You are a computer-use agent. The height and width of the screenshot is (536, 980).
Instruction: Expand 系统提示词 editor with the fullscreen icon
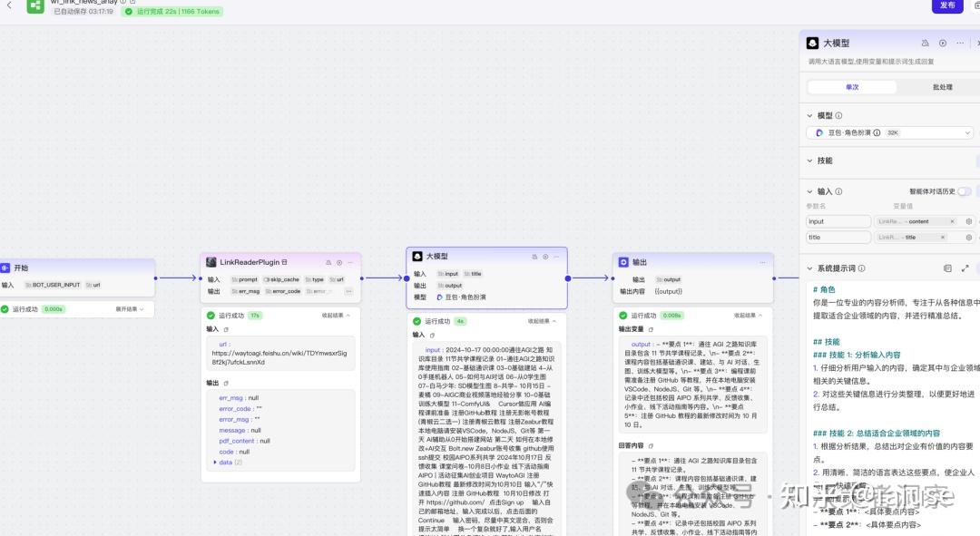(965, 268)
